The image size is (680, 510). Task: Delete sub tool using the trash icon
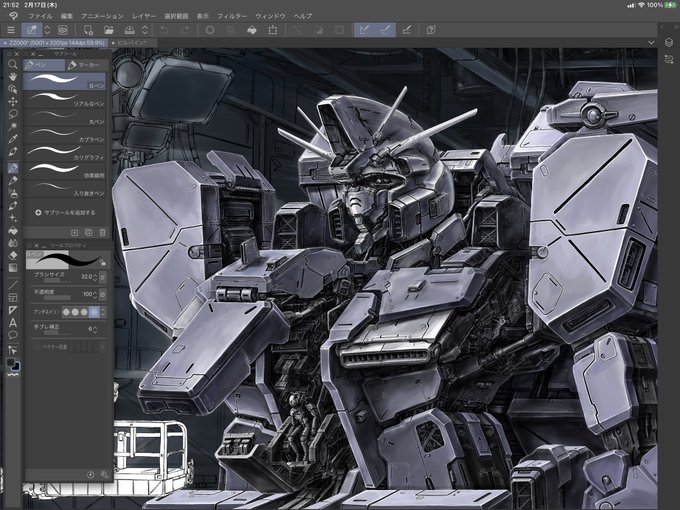coord(102,233)
